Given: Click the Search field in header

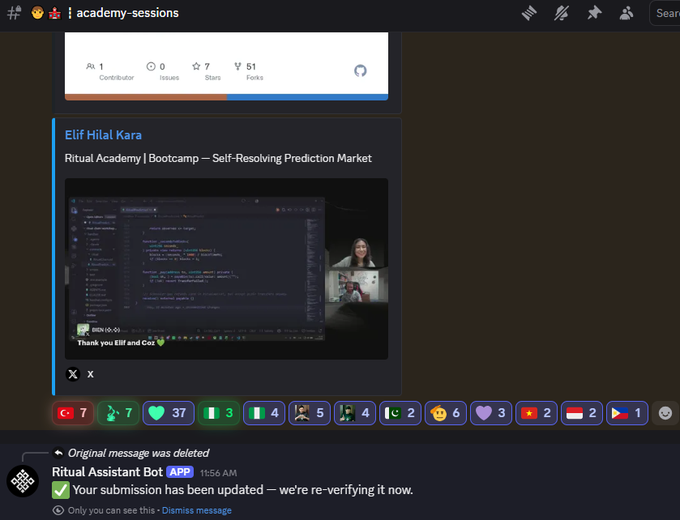Looking at the screenshot, I should point(665,13).
